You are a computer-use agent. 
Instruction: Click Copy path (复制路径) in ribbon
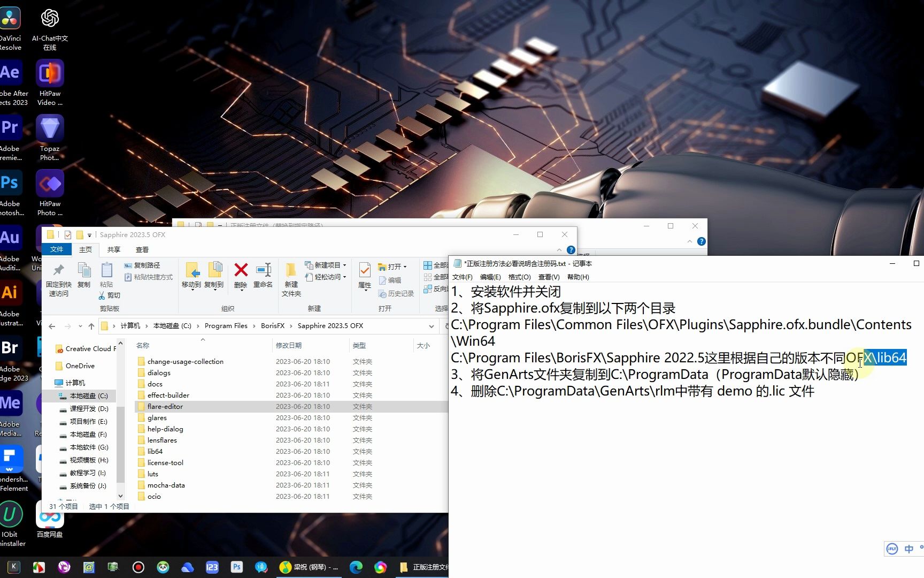(142, 265)
